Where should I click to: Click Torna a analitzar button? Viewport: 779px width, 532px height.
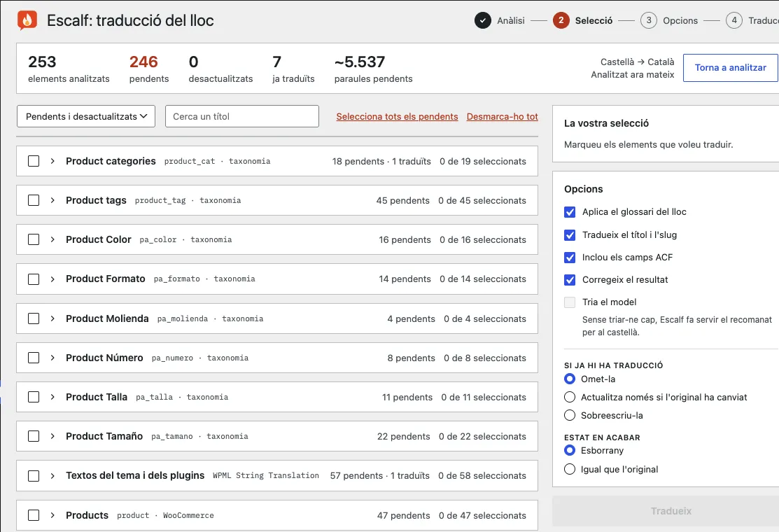730,68
